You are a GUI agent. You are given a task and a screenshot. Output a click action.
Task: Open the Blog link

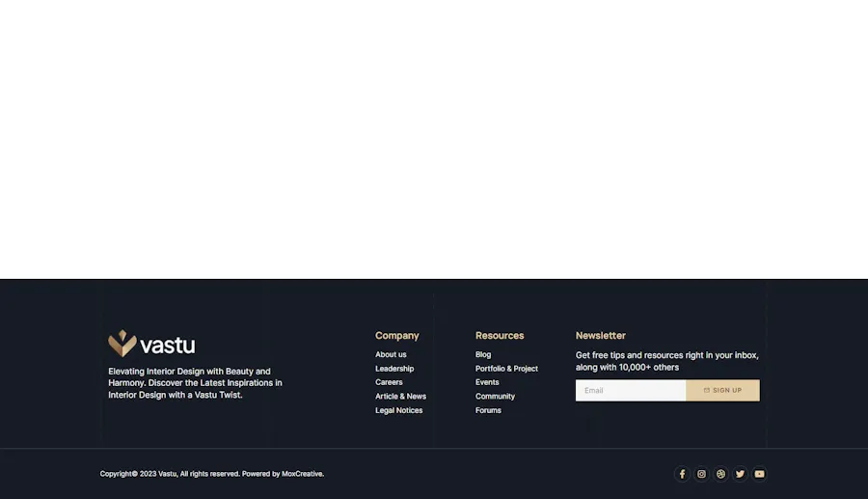click(483, 354)
